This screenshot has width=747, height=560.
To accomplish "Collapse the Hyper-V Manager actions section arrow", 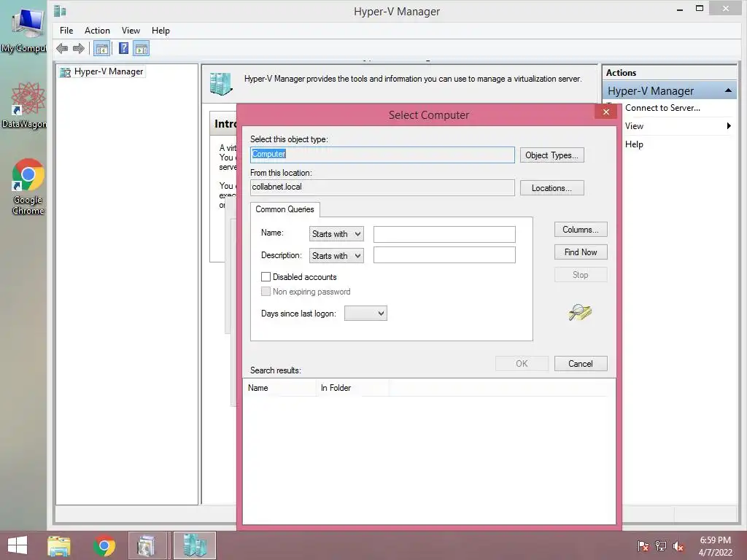I will pyautogui.click(x=728, y=90).
